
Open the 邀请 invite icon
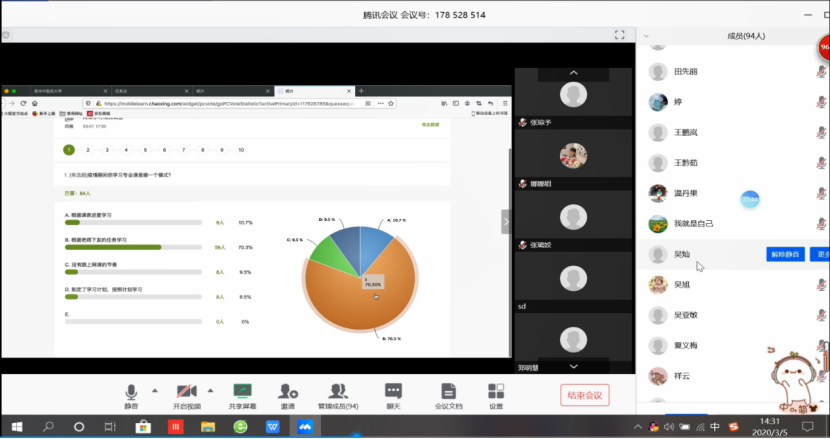287,391
